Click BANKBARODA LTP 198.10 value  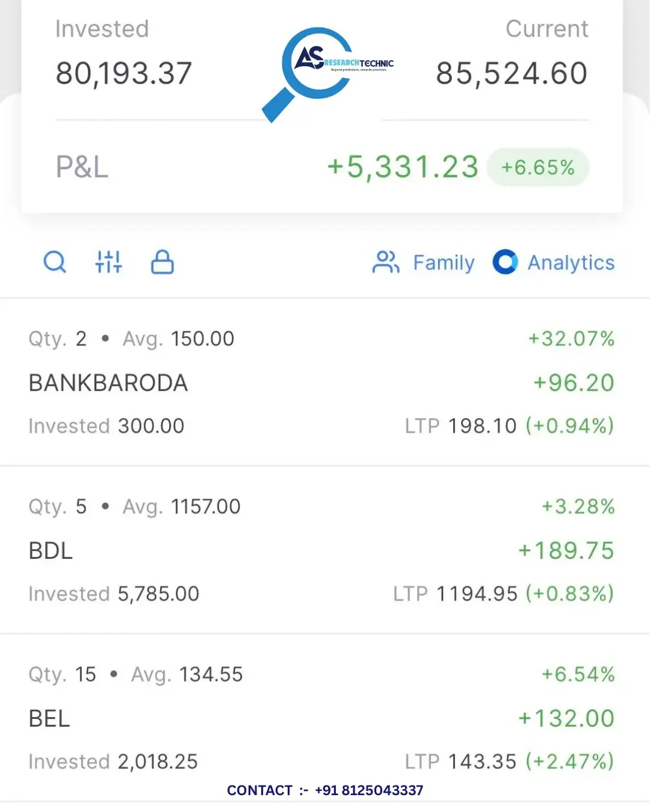point(482,426)
